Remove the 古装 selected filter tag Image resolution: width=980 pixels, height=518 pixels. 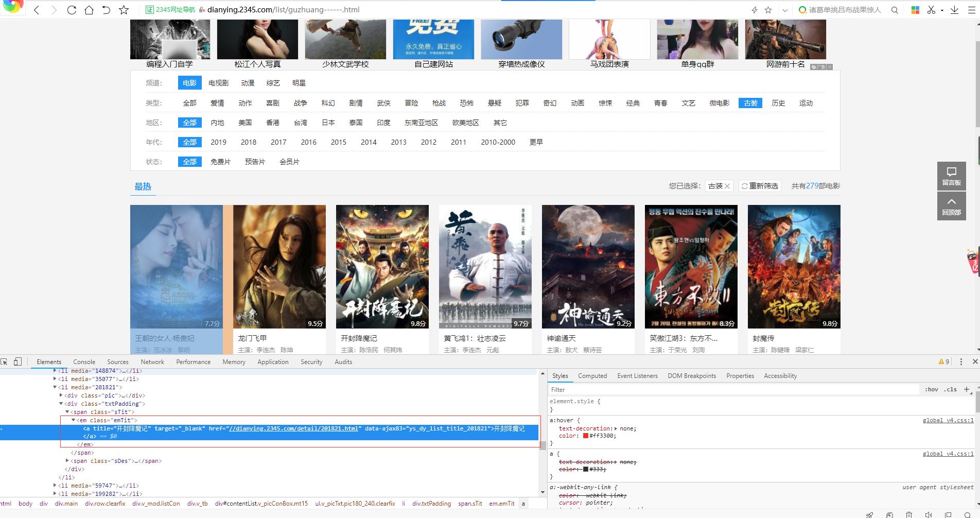click(x=727, y=186)
